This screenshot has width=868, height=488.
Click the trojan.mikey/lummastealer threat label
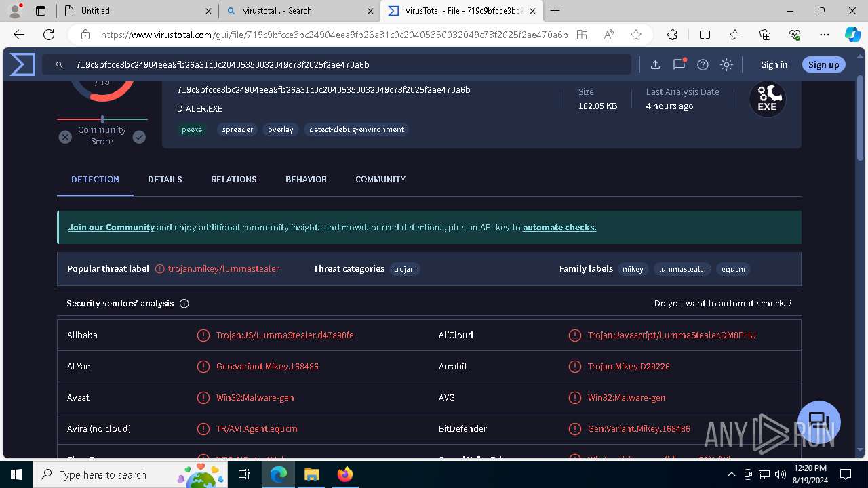click(x=224, y=269)
